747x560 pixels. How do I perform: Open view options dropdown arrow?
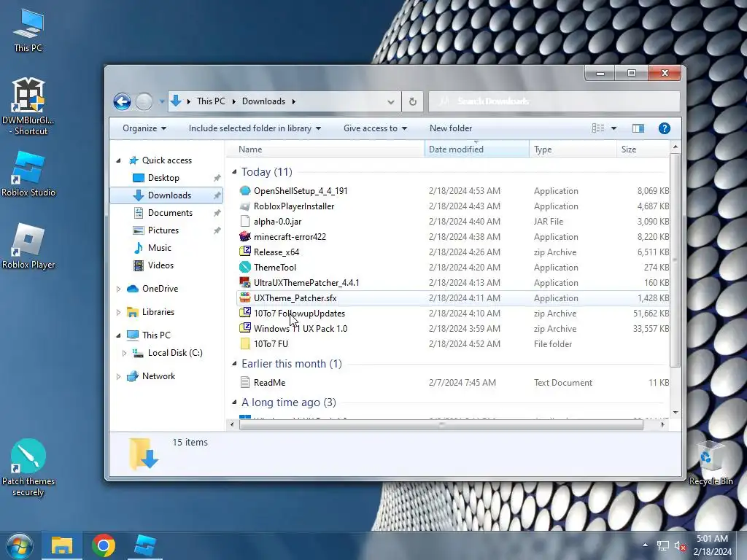pos(614,128)
